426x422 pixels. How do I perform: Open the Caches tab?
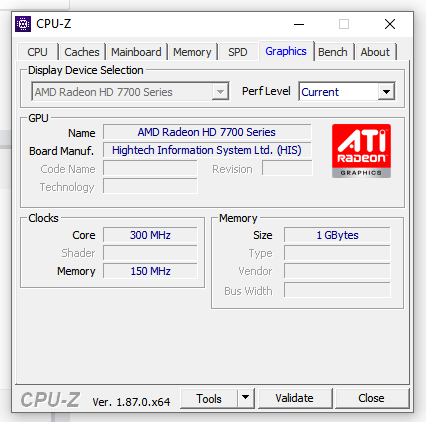point(82,52)
